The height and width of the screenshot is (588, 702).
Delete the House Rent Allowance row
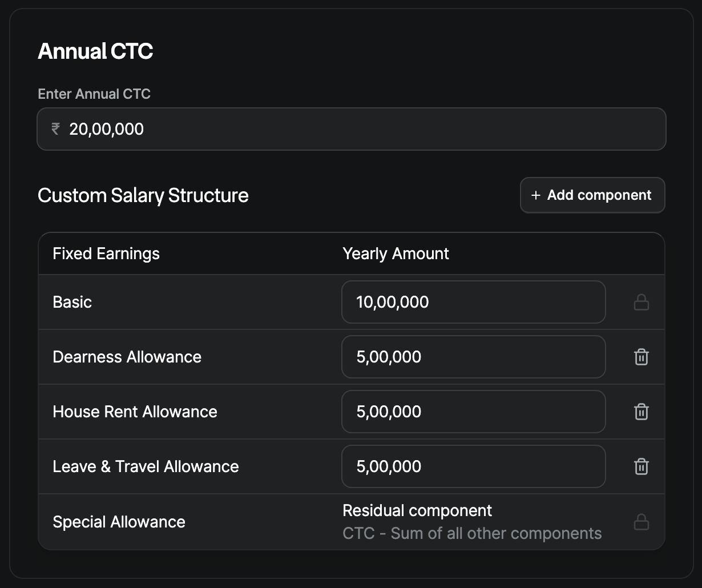click(x=642, y=412)
